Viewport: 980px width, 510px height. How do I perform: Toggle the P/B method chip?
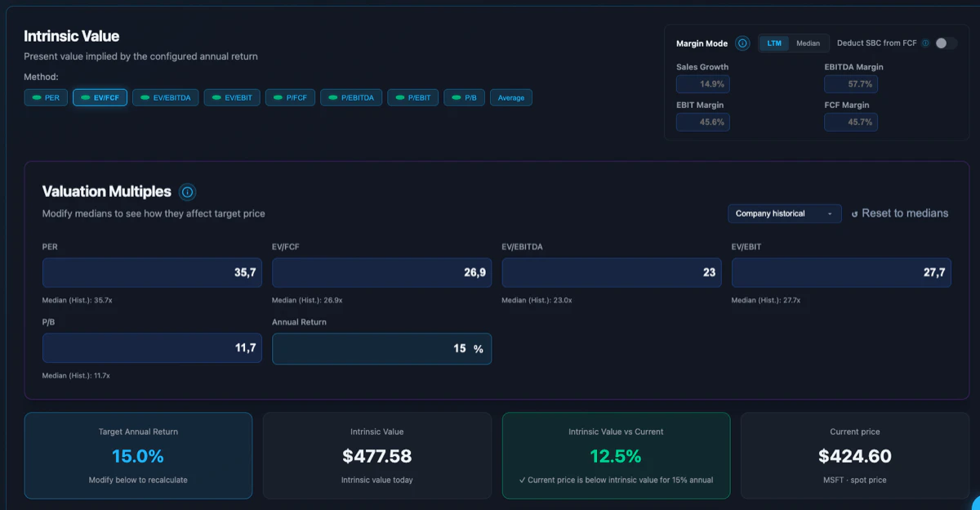pos(464,98)
